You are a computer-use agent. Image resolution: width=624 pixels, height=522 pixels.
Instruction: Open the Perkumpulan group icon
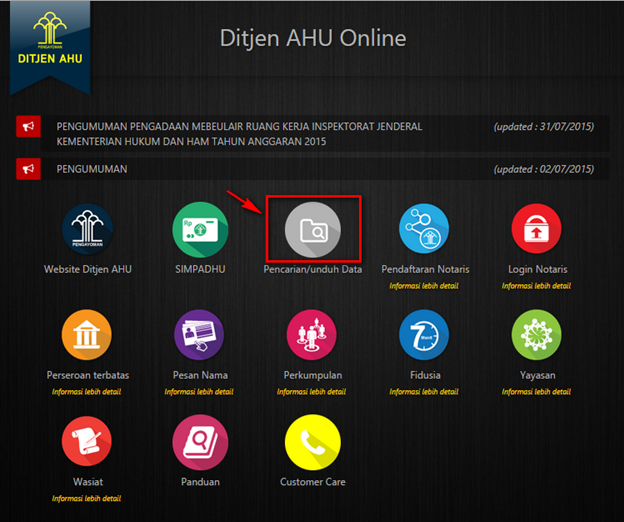click(x=312, y=337)
